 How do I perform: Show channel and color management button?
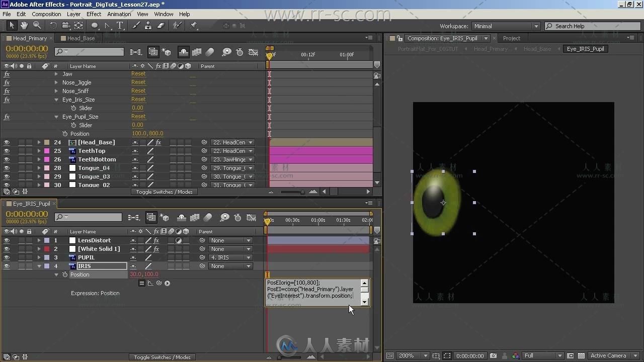coord(515,355)
